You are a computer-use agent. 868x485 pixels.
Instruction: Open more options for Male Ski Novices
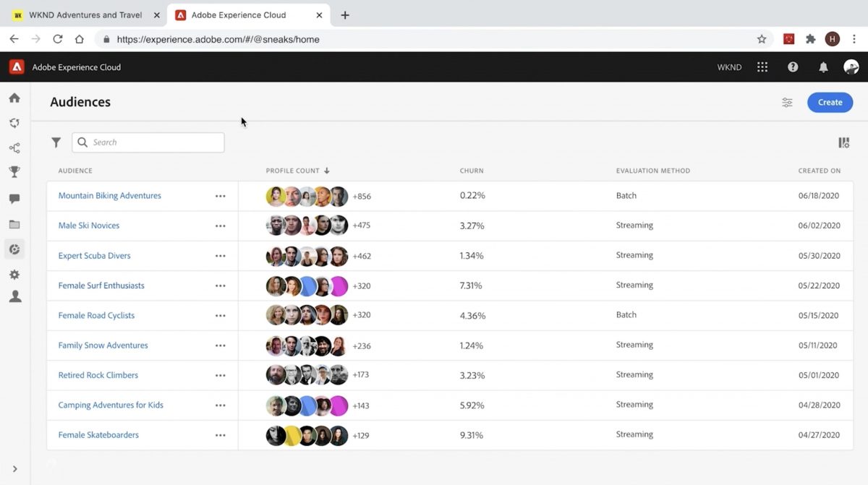tap(221, 226)
